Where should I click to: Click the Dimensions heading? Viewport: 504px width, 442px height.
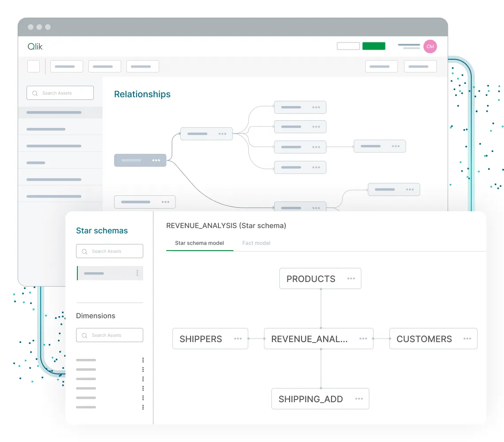tap(95, 316)
